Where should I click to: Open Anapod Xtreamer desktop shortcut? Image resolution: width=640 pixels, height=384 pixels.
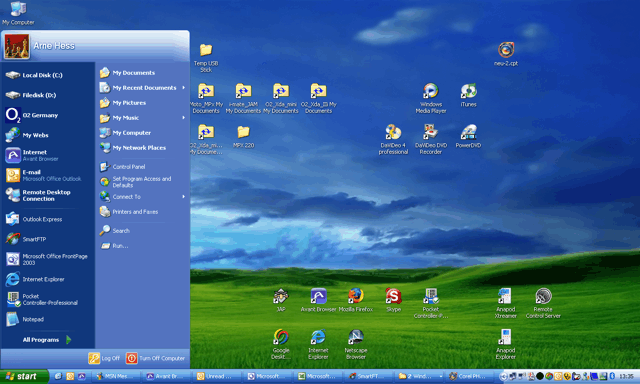click(x=506, y=304)
